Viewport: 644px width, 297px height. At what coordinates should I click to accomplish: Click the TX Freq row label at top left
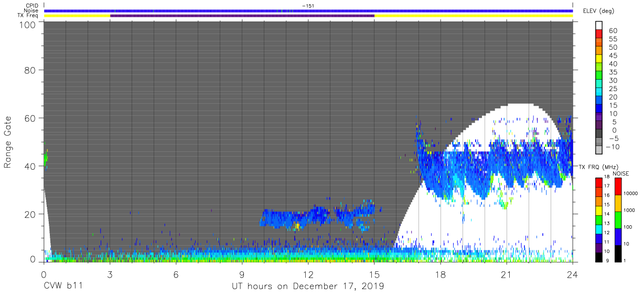click(x=28, y=16)
